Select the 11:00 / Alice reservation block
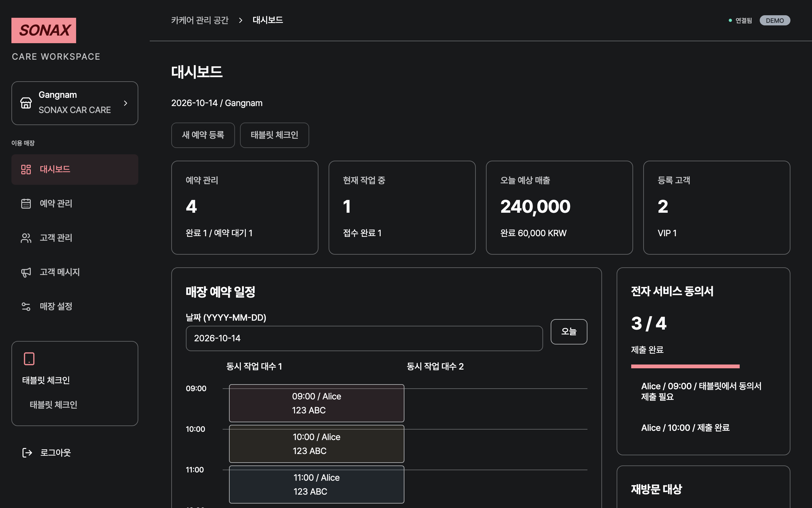Viewport: 812px width, 508px height. [317, 485]
